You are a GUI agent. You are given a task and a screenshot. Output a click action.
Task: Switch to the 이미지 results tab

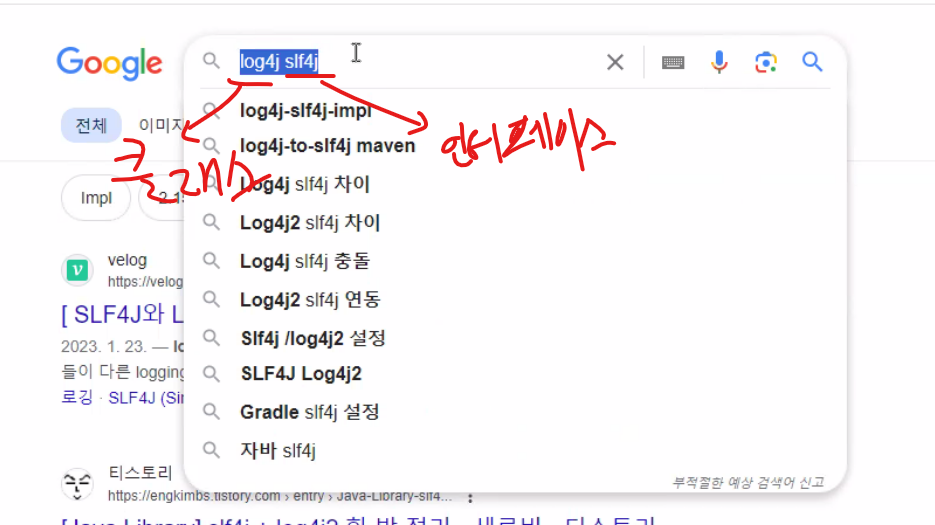pos(161,125)
